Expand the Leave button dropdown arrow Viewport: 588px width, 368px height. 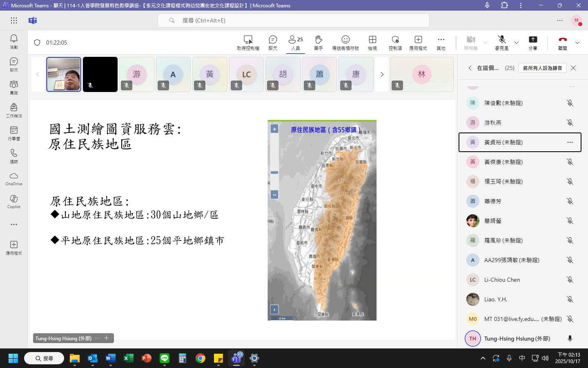coord(577,43)
